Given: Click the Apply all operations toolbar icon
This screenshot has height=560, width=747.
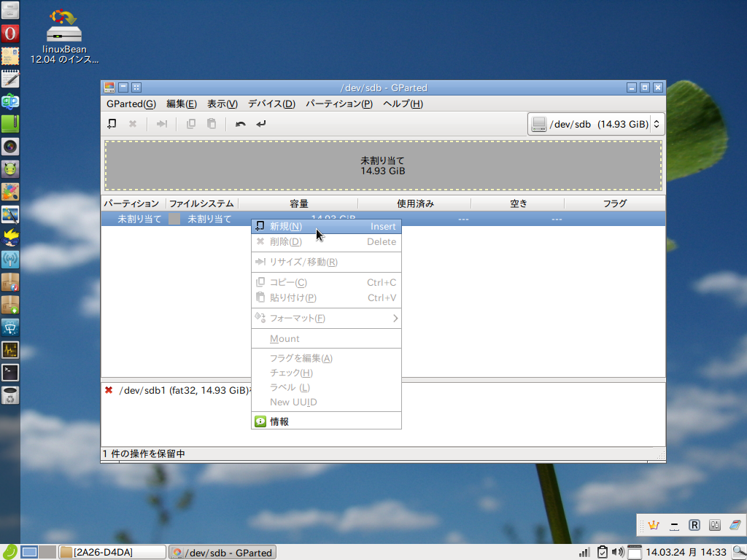Looking at the screenshot, I should [x=261, y=124].
